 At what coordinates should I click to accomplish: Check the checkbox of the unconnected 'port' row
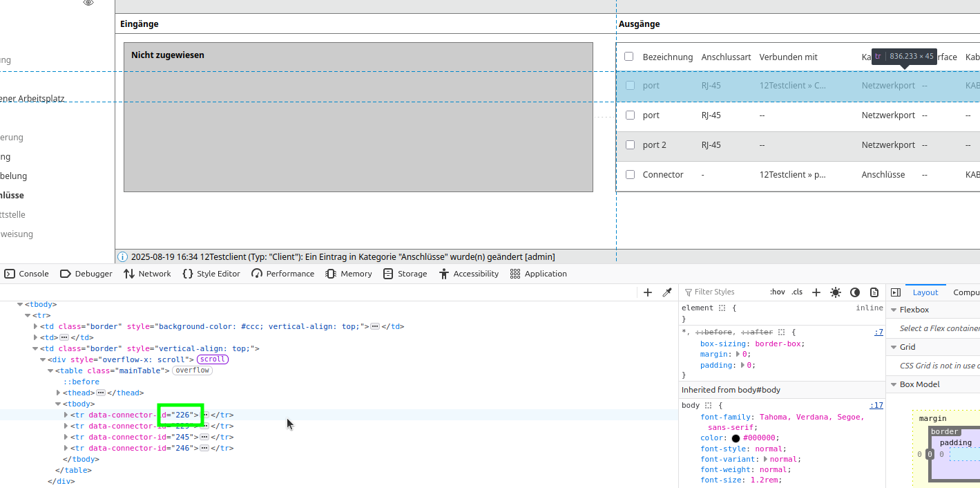coord(630,115)
